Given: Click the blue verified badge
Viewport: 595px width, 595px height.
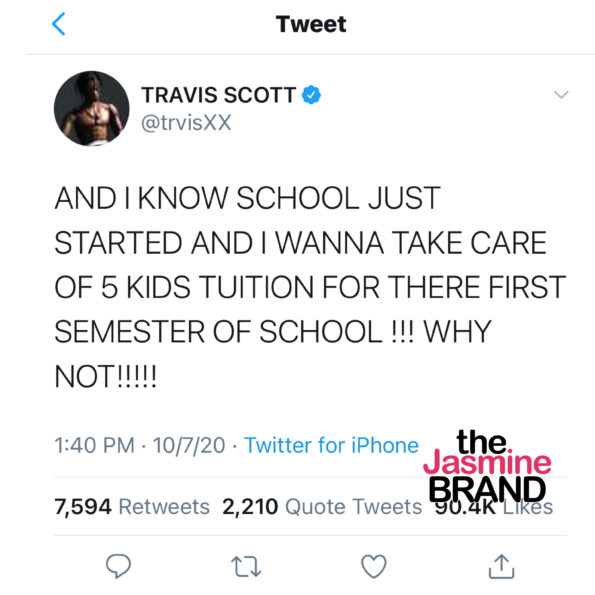Looking at the screenshot, I should point(311,95).
